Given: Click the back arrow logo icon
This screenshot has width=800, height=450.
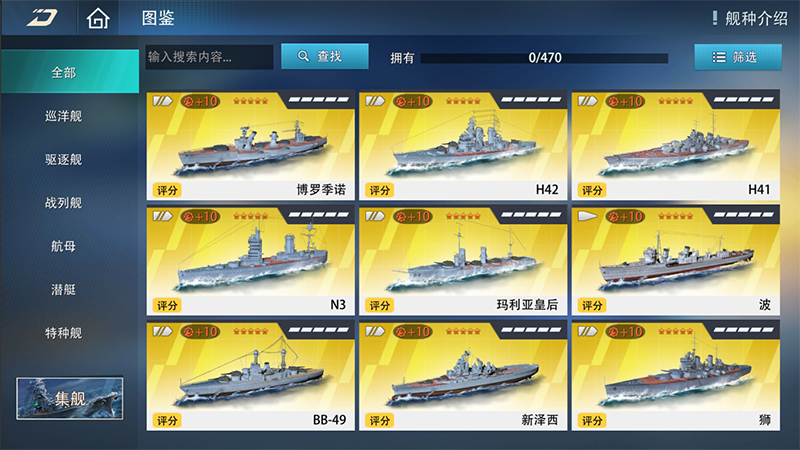Looking at the screenshot, I should (42, 18).
